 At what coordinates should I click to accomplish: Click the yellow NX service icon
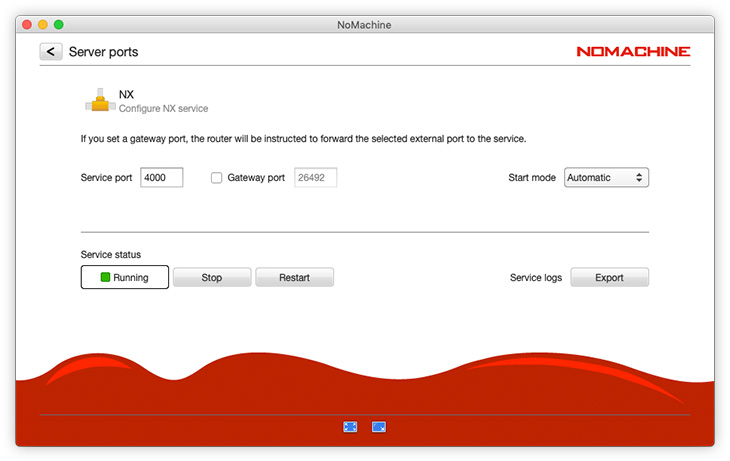[98, 100]
